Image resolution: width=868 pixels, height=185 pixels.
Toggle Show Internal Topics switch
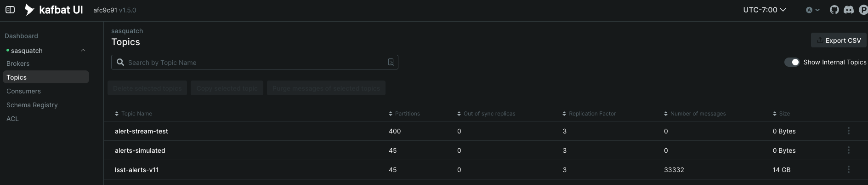[x=792, y=62]
